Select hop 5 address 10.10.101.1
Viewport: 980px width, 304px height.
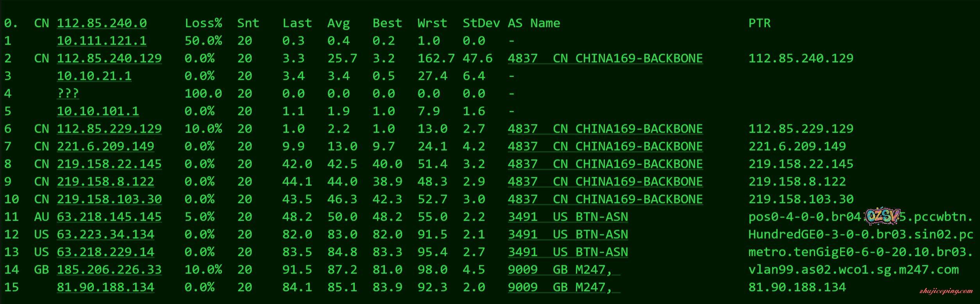(98, 112)
